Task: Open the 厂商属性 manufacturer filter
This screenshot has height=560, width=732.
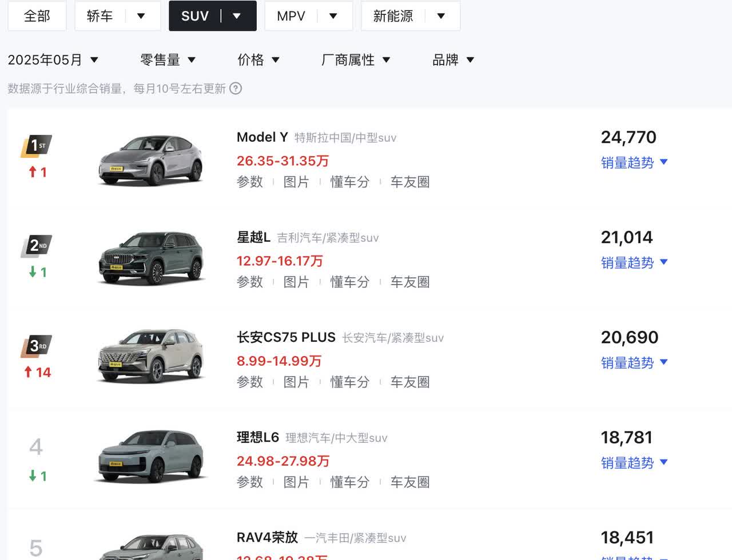Action: pyautogui.click(x=356, y=60)
